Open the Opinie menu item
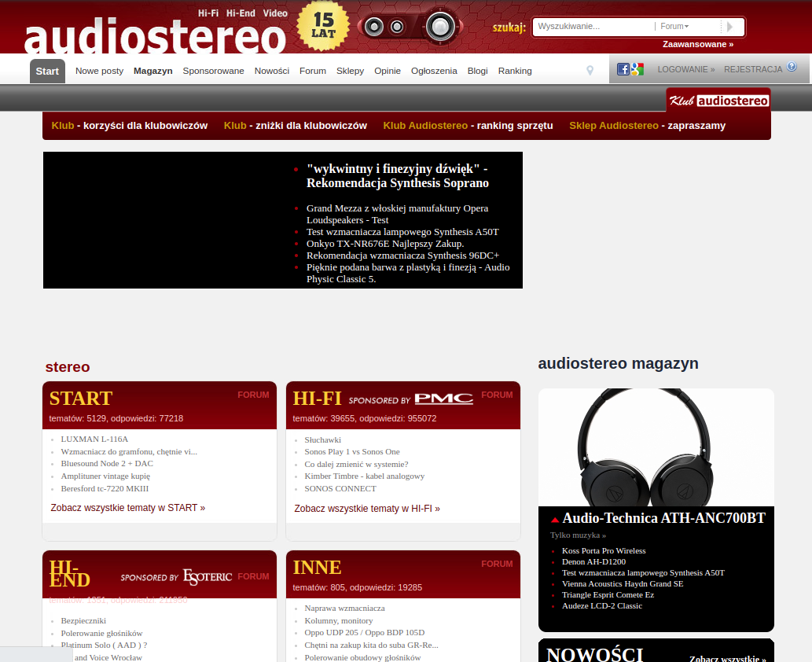 (x=388, y=71)
